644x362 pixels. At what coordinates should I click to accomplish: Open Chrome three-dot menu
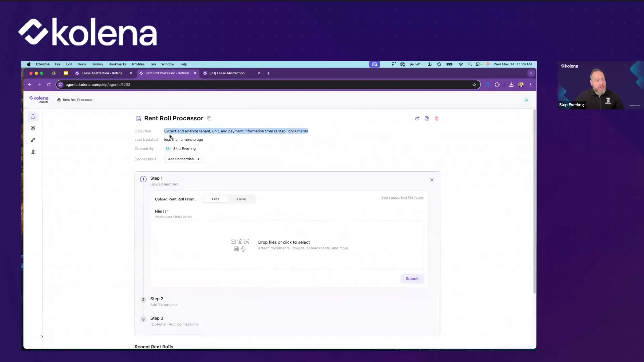(x=530, y=85)
